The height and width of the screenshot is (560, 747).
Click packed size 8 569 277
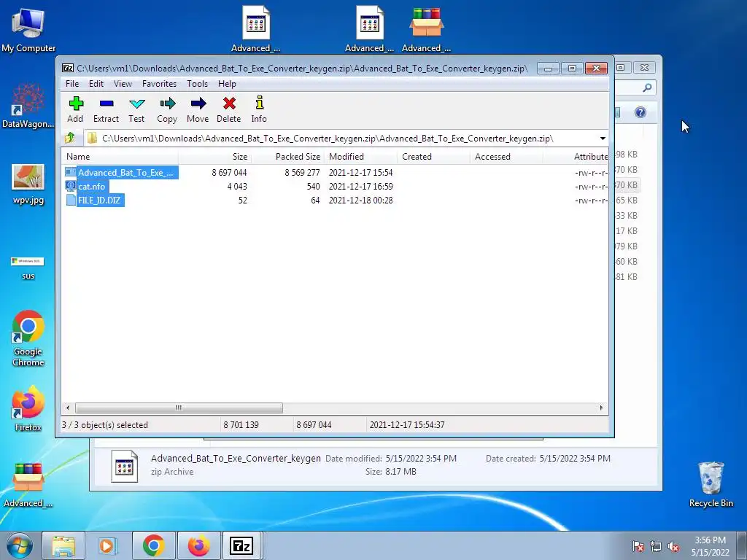302,172
